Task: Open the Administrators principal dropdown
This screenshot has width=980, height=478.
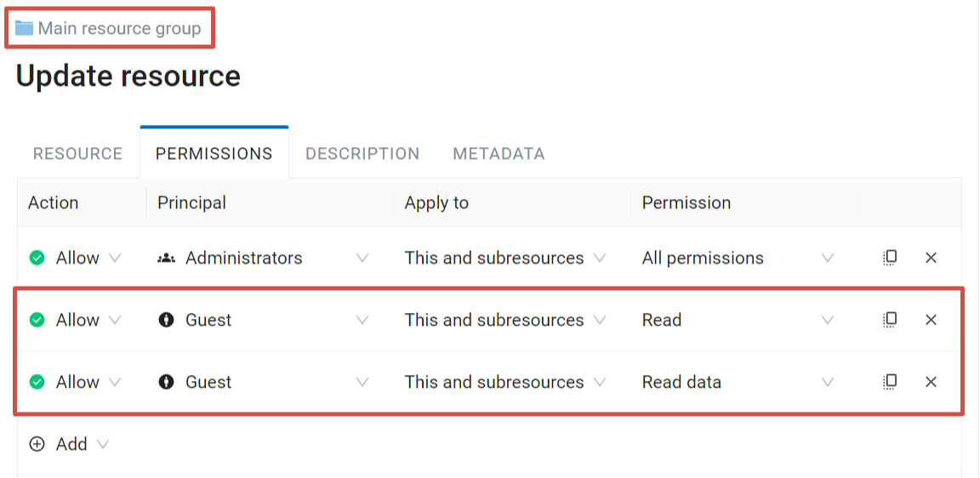Action: click(x=263, y=258)
